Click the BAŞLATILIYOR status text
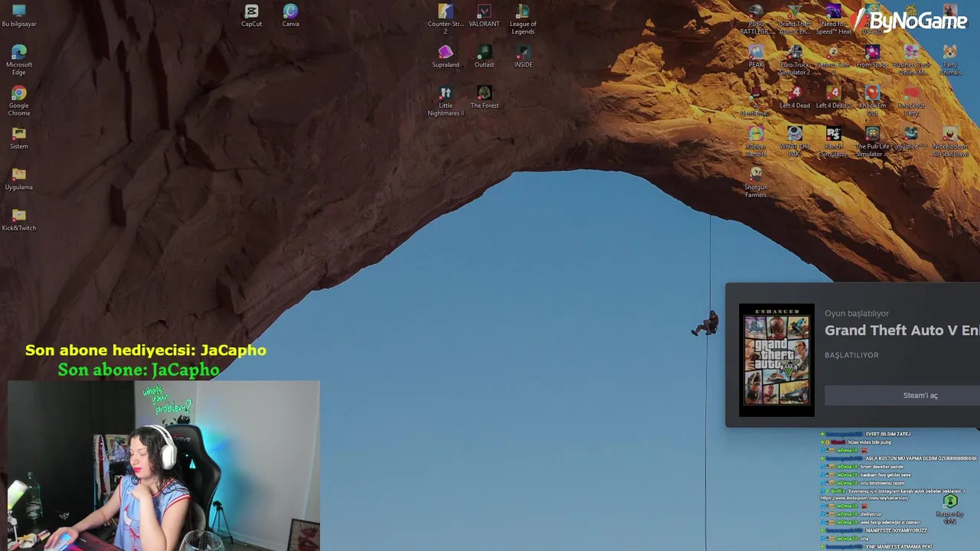 click(851, 355)
